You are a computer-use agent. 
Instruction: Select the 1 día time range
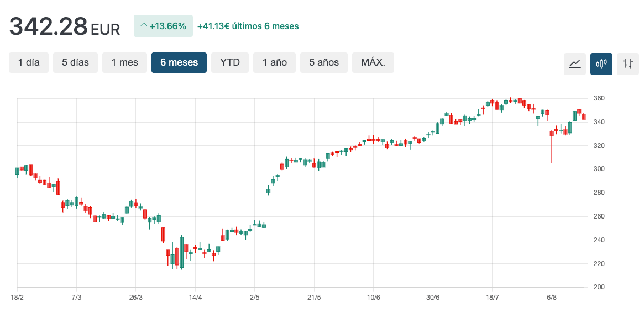tap(29, 63)
